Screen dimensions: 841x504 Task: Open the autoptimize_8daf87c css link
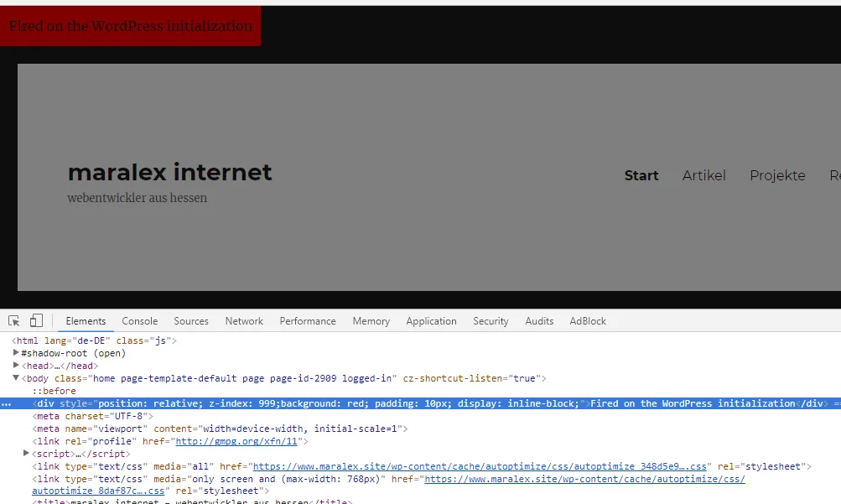coord(98,491)
